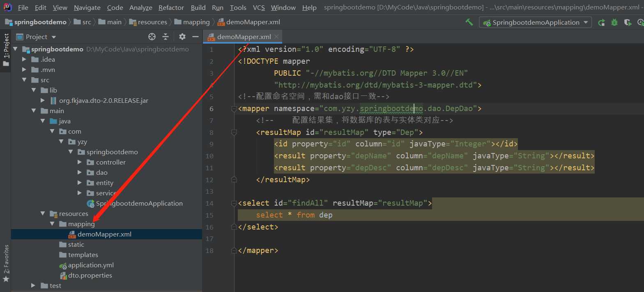
Task: Collapse the src folder arrow
Action: (x=25, y=80)
